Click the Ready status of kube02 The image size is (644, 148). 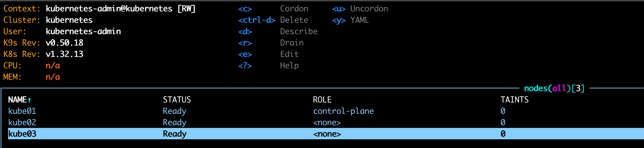click(174, 123)
